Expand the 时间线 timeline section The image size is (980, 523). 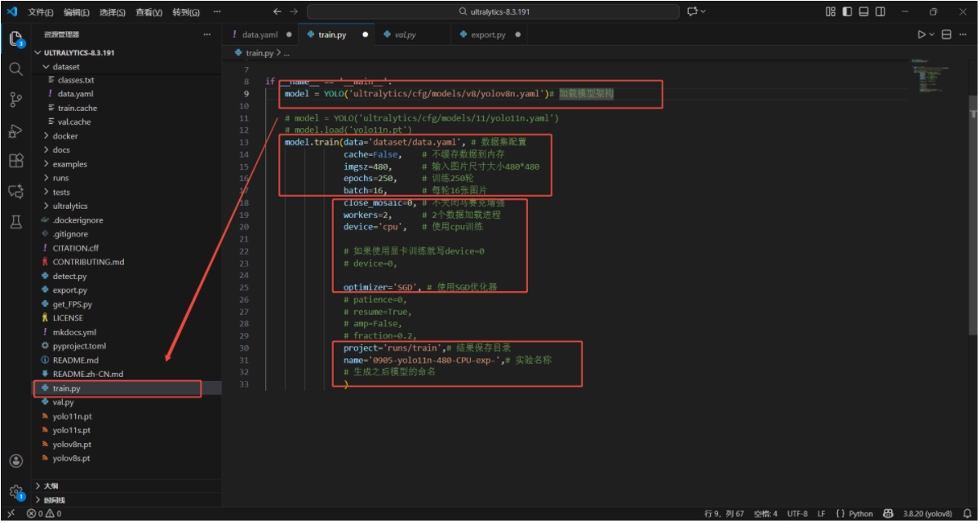pyautogui.click(x=126, y=499)
